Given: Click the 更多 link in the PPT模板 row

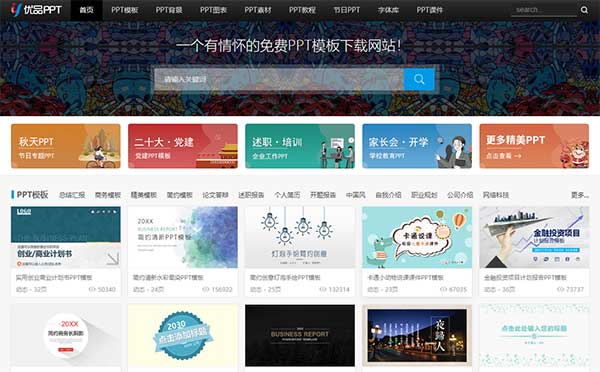Looking at the screenshot, I should click(580, 195).
